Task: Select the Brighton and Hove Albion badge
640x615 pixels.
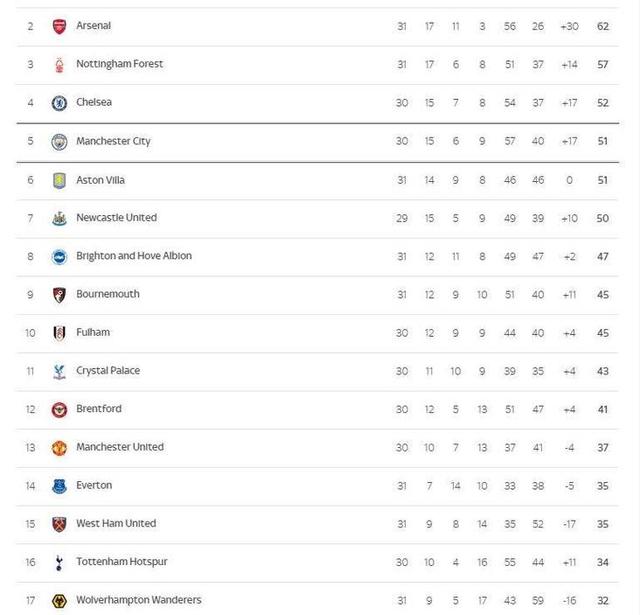Action: (59, 256)
